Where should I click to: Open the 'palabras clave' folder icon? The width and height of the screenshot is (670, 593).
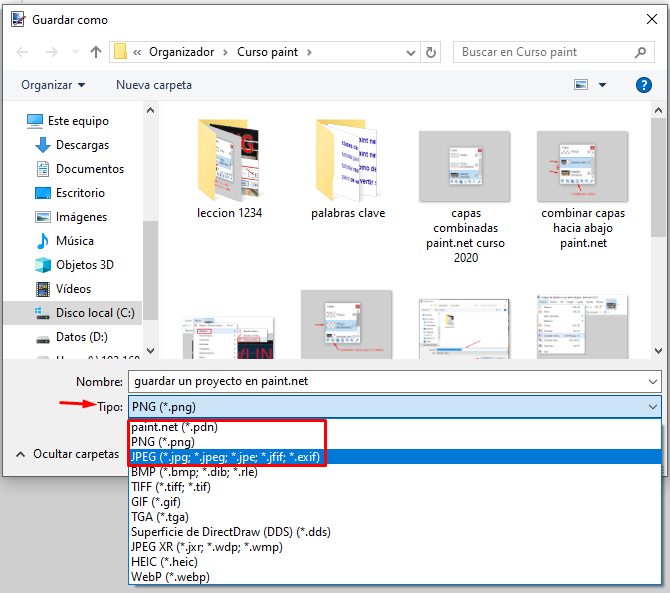[x=348, y=162]
